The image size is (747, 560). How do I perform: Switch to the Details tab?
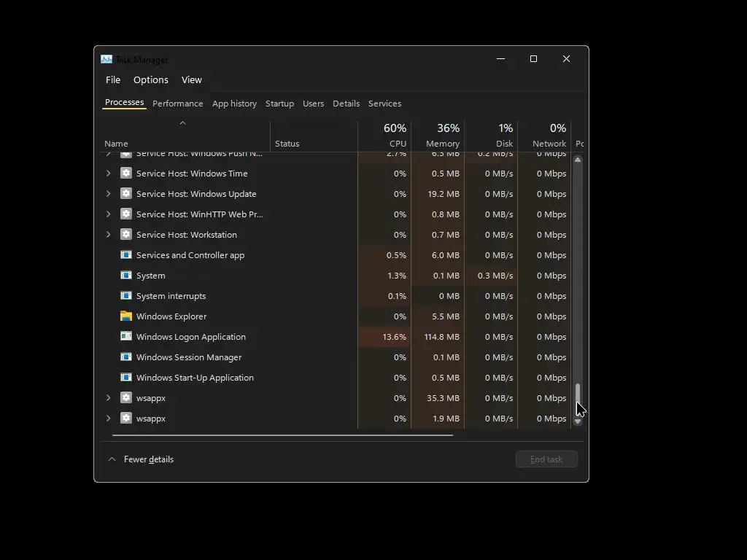pos(346,104)
